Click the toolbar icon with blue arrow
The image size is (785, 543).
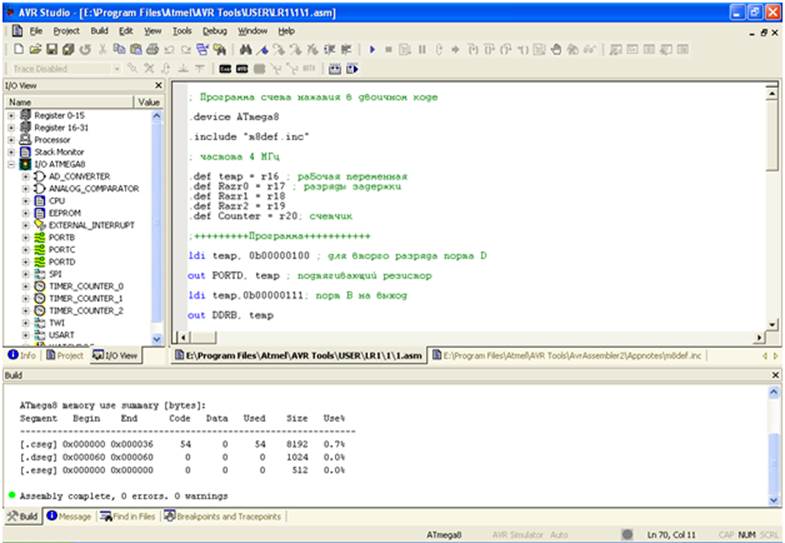(352, 69)
